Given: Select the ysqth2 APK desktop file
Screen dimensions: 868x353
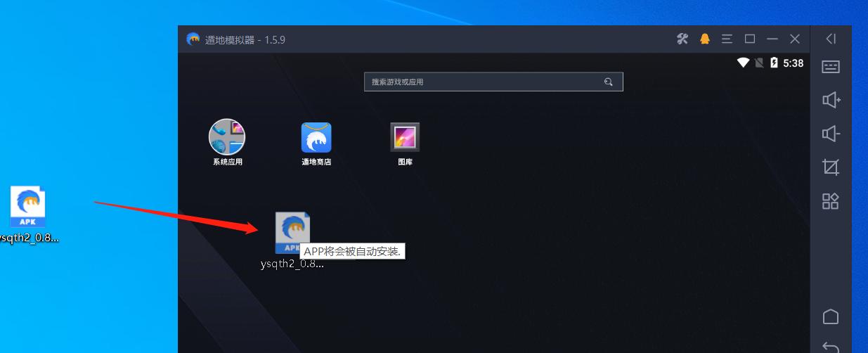Looking at the screenshot, I should click(28, 214).
